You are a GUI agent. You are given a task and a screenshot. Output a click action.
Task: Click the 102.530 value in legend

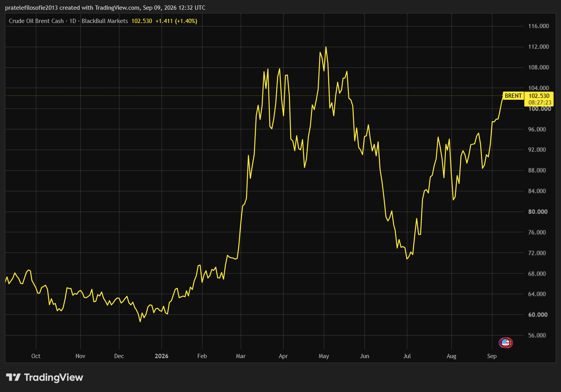142,21
